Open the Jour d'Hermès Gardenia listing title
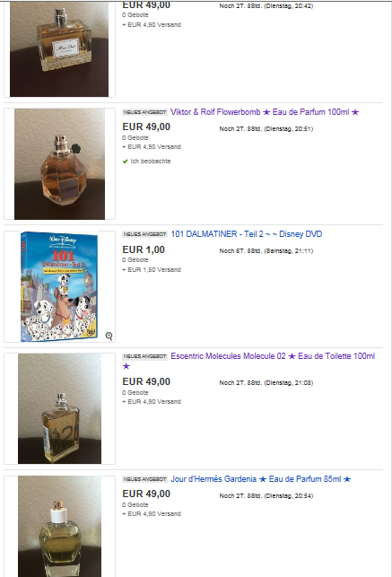The width and height of the screenshot is (392, 577). pos(261,479)
